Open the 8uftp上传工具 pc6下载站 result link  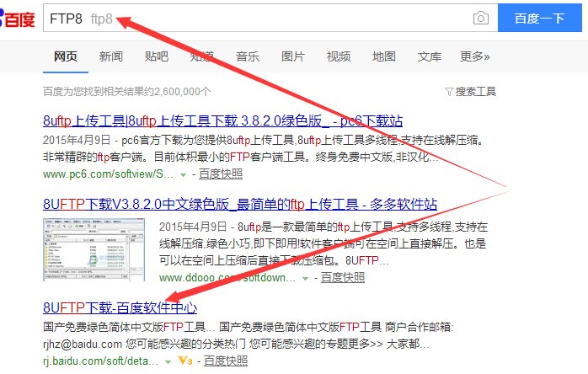click(x=222, y=120)
